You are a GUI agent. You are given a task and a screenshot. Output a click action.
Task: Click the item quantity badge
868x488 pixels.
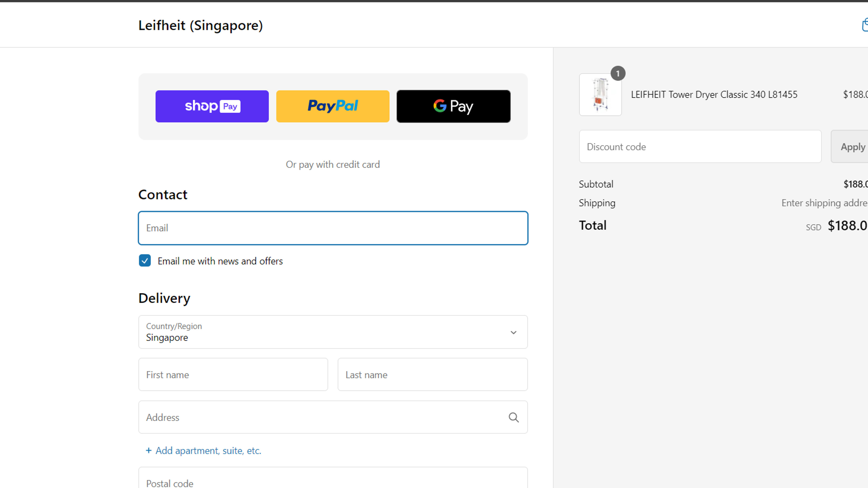point(618,73)
